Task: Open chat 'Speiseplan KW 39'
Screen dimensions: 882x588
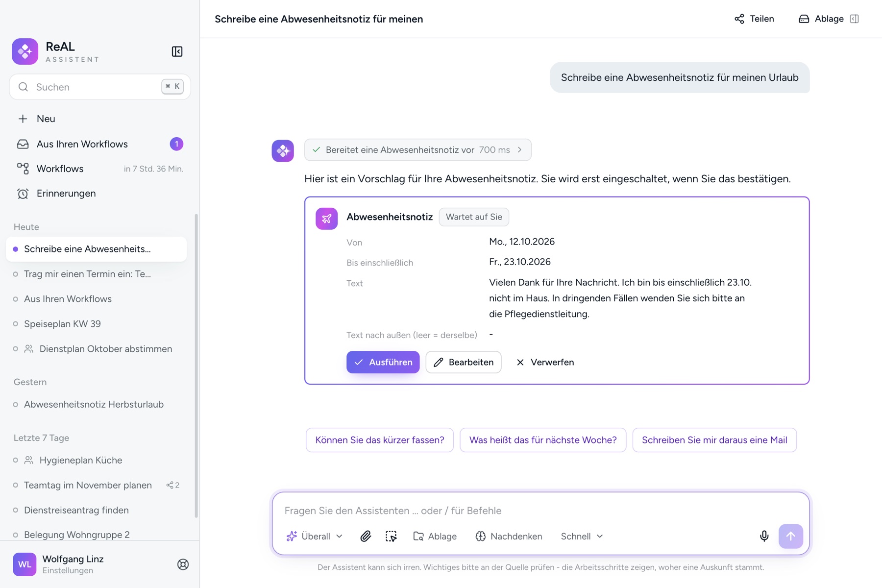Action: [x=96, y=324]
